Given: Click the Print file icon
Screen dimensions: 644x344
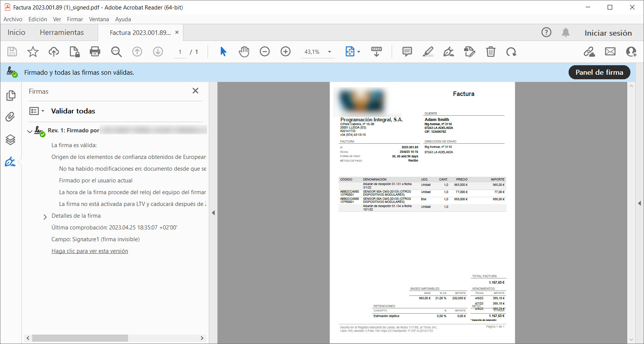Looking at the screenshot, I should (x=95, y=52).
